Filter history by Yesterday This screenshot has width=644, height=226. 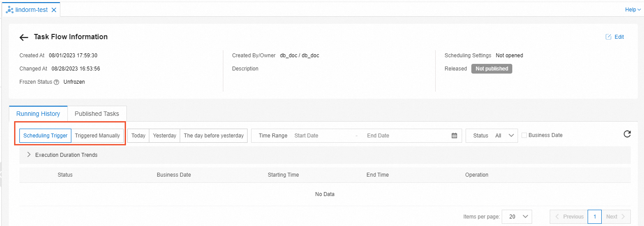point(165,136)
